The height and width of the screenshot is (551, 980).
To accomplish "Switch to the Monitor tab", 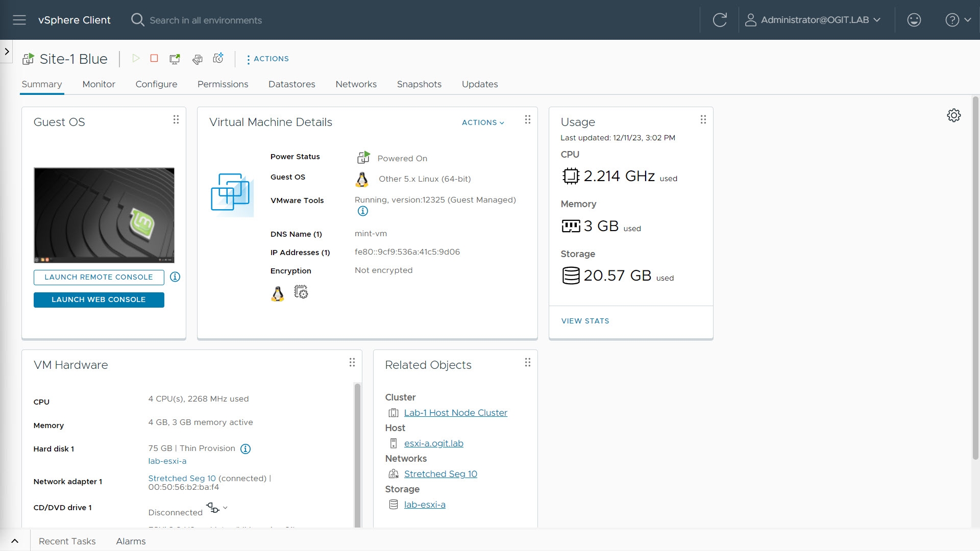I will (x=99, y=84).
